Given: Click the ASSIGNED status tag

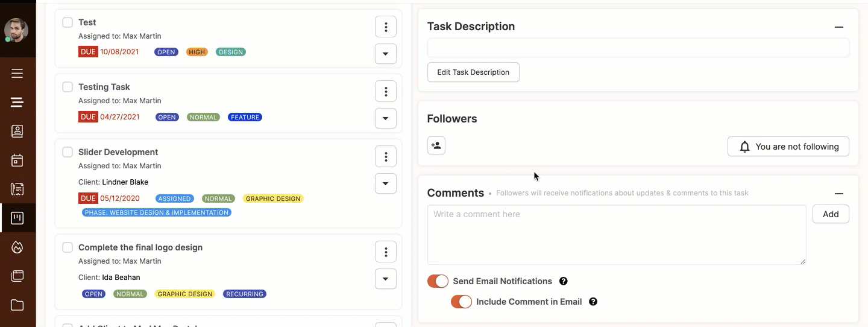Looking at the screenshot, I should (x=174, y=198).
